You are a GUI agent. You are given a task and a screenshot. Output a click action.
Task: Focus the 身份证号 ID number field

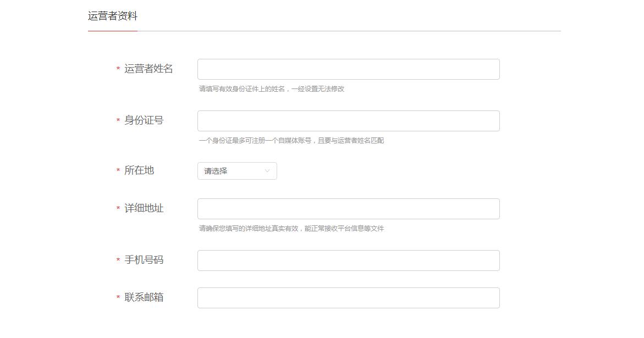348,120
